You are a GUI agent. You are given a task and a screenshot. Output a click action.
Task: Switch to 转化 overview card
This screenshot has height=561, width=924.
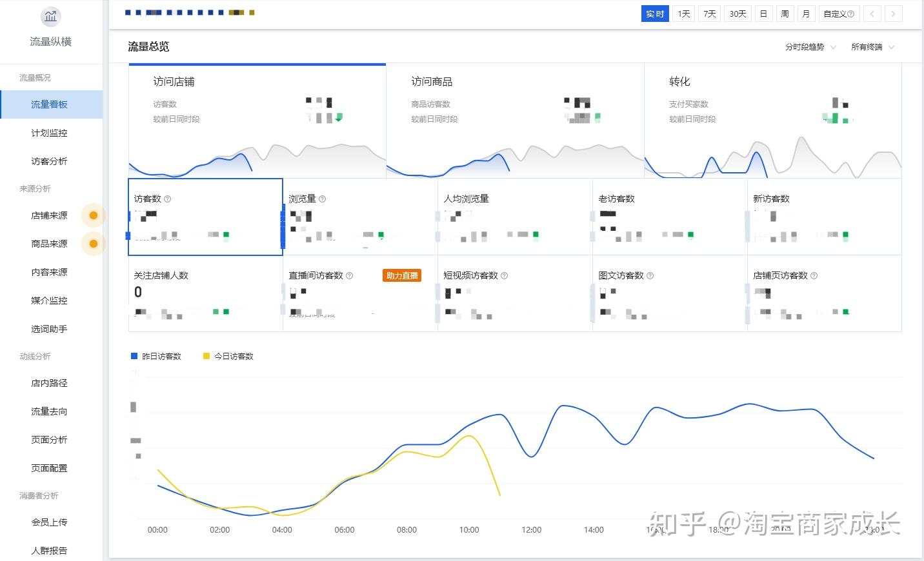pyautogui.click(x=773, y=121)
